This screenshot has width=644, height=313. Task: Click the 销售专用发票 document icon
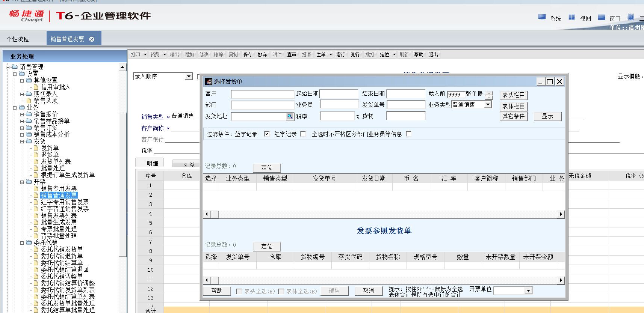36,188
